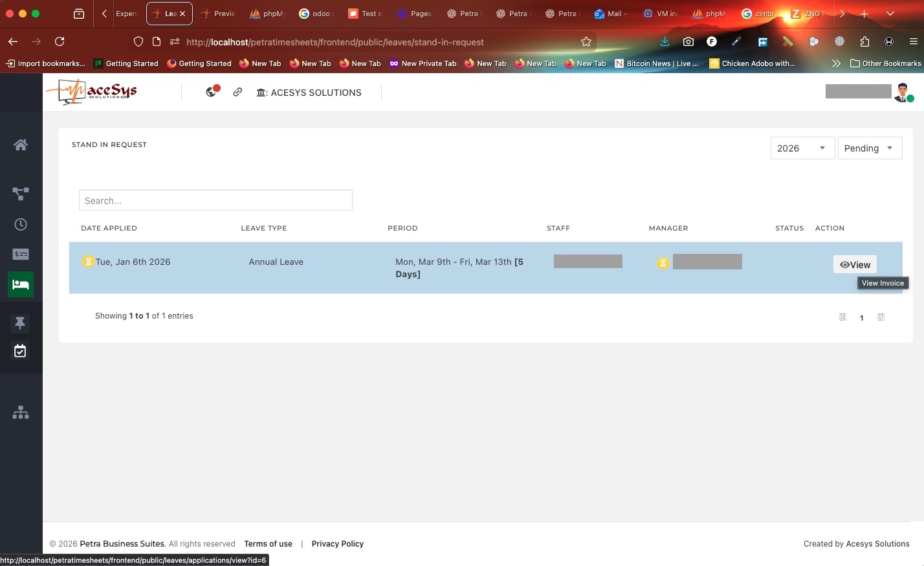Open the clock timesheet sidebar icon

pos(21,224)
